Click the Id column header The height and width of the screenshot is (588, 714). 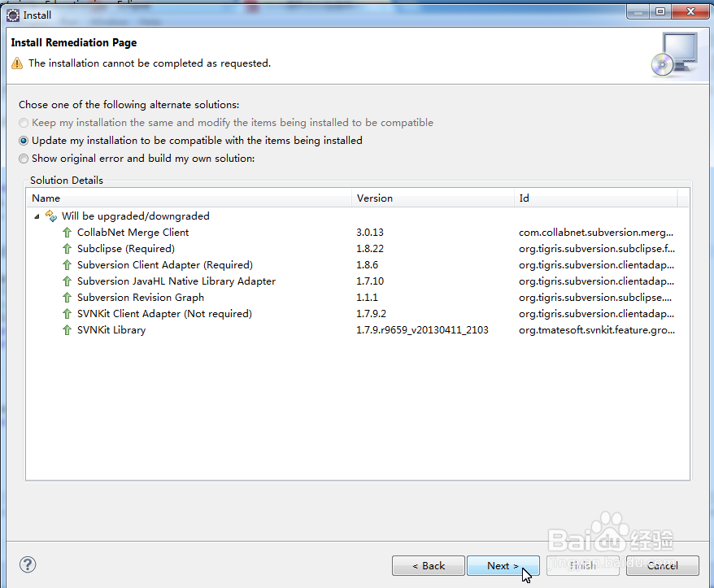pyautogui.click(x=595, y=198)
